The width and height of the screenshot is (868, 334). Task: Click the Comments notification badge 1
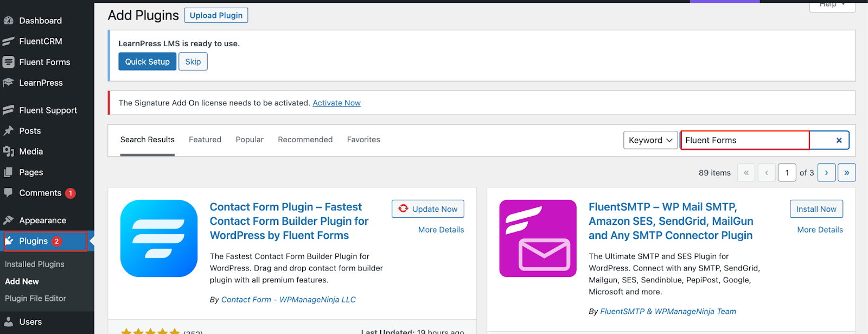70,193
